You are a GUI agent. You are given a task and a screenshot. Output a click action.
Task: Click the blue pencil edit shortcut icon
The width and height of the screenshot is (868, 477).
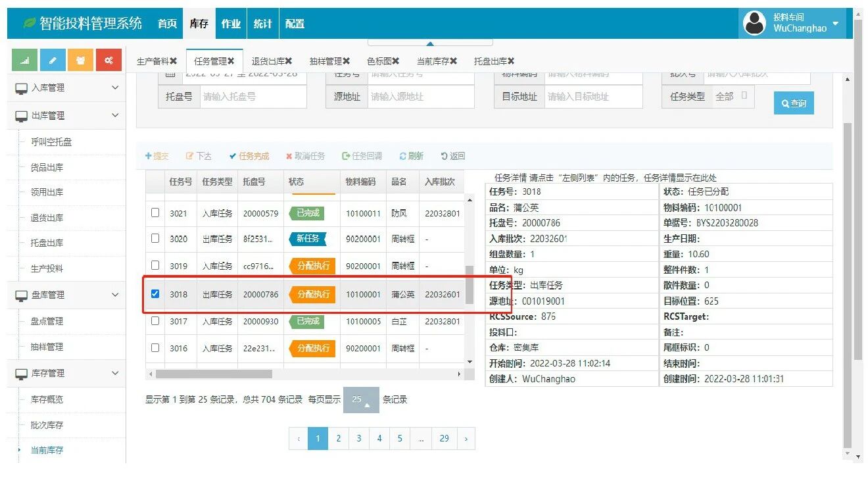pos(53,60)
